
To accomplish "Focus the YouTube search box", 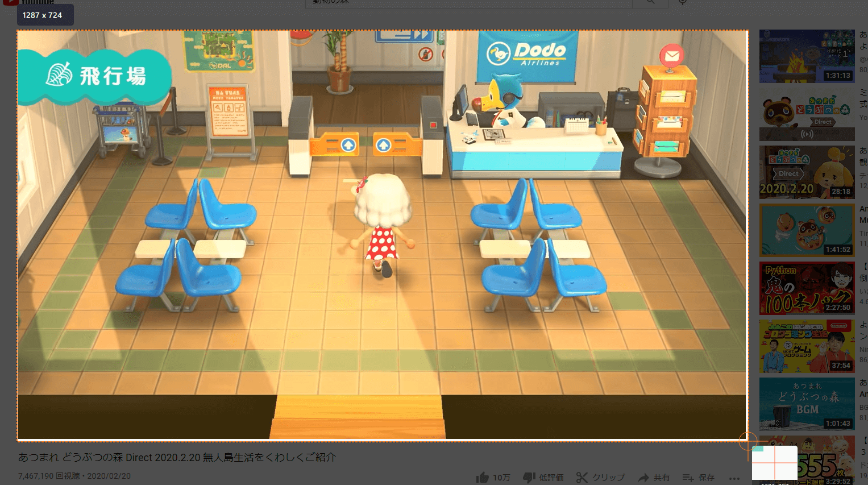I will (469, 3).
